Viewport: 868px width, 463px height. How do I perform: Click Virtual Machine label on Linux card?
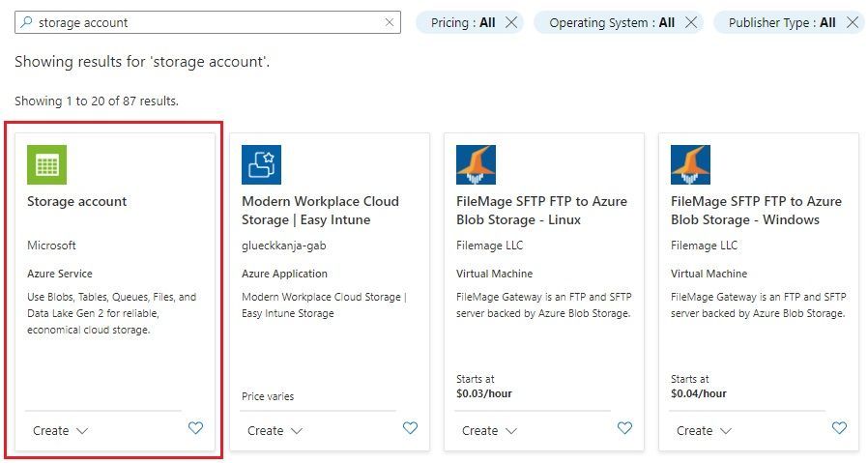494,273
